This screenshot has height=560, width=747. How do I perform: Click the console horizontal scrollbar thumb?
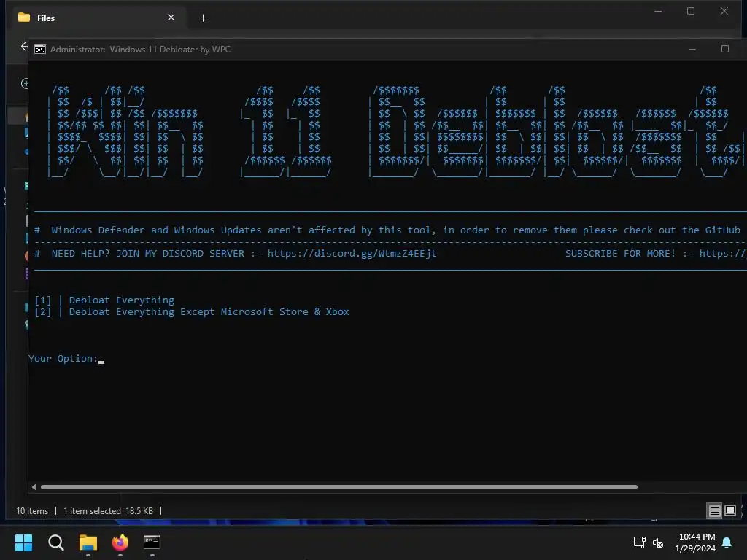point(338,487)
